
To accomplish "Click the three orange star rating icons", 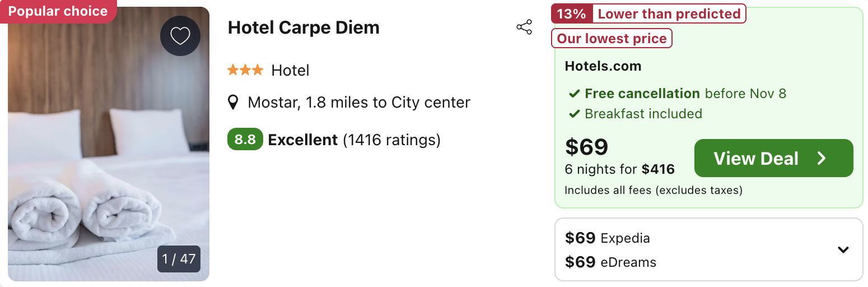I will 245,70.
